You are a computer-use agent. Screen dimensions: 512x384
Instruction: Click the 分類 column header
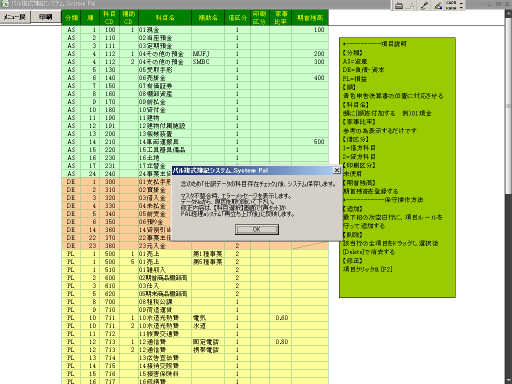click(x=71, y=18)
